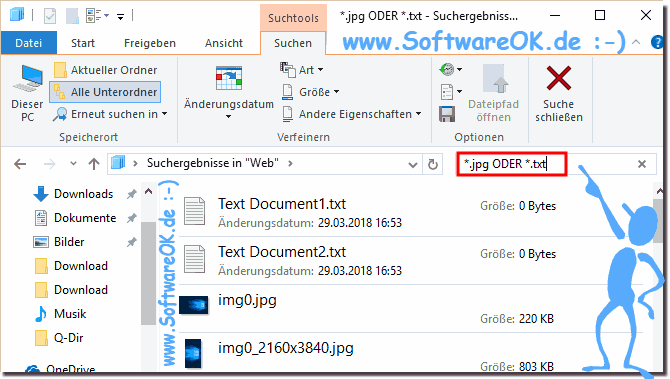This screenshot has height=379, width=670.
Task: Click the pin icon next to Downloads
Action: 132,194
